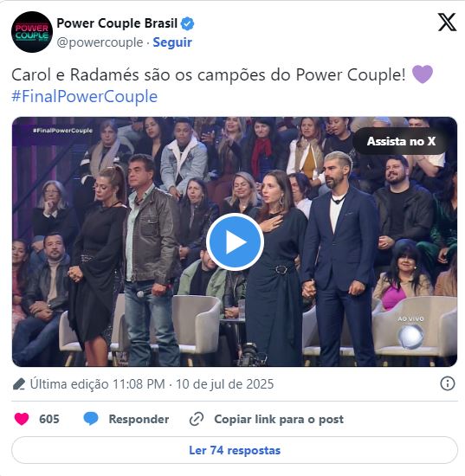Click the @powercouple handle

pyautogui.click(x=100, y=42)
